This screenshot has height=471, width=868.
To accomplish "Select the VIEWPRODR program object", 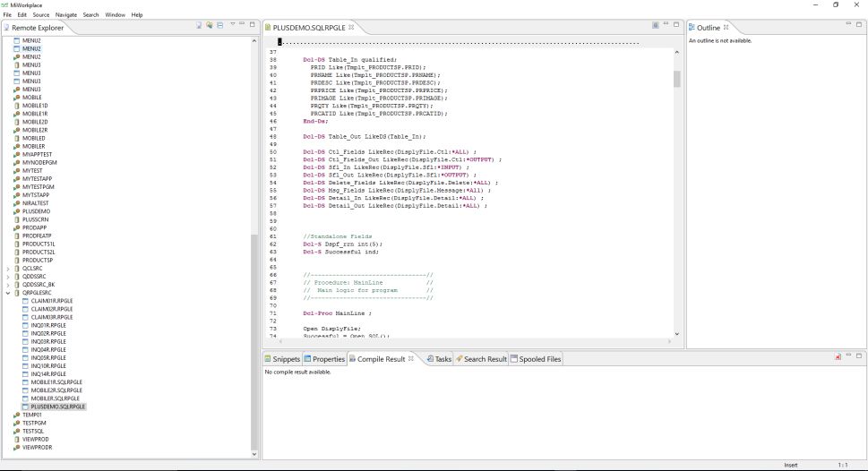I will coord(37,448).
